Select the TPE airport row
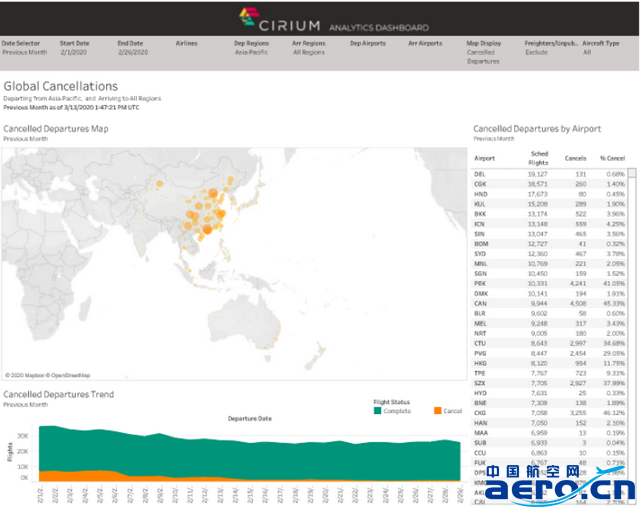The image size is (640, 512). tap(549, 373)
